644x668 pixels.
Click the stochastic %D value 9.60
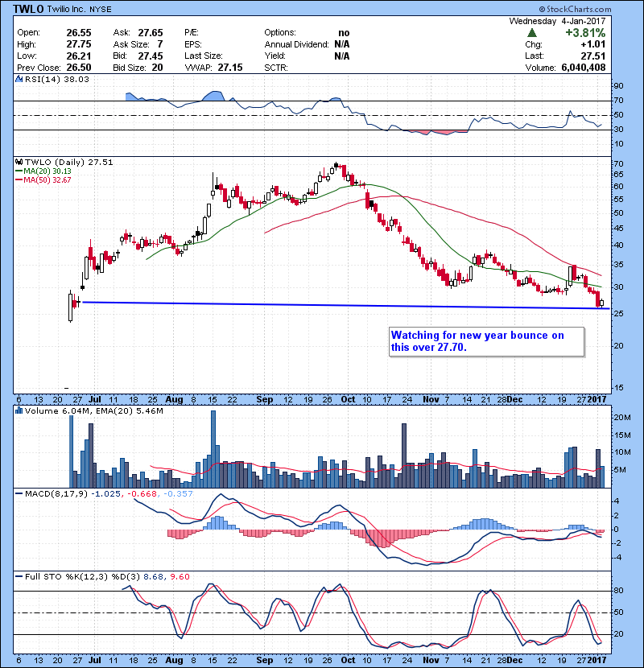[180, 576]
